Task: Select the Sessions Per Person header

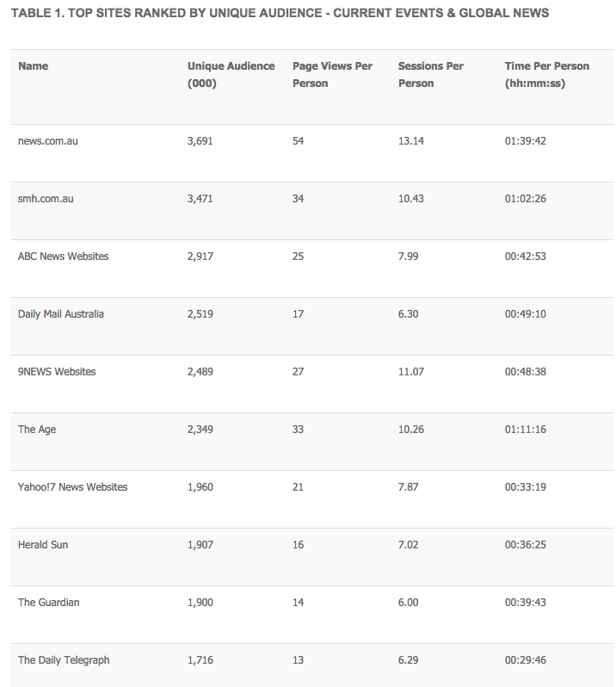Action: (430, 75)
